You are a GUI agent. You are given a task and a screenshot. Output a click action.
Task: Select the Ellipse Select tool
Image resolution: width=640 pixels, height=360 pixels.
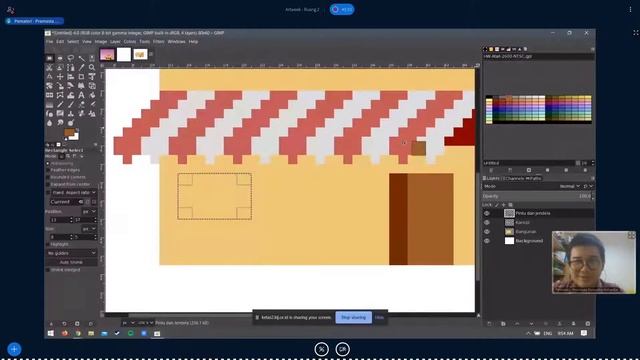pos(60,58)
